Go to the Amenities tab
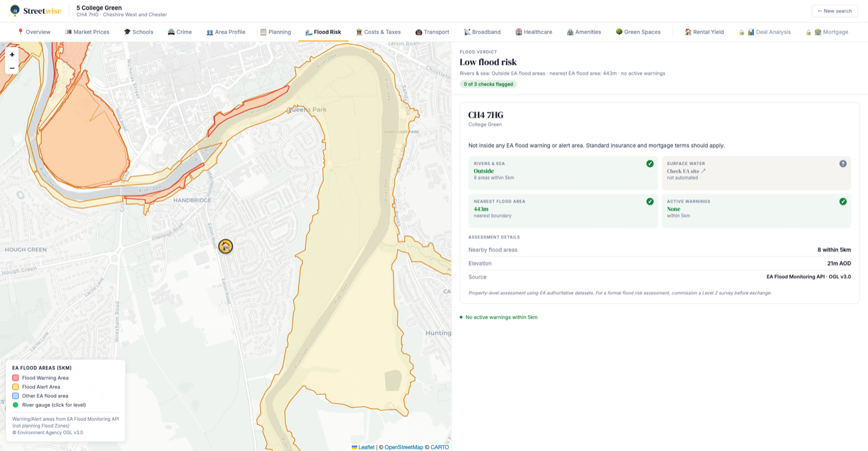Viewport: 868px width, 451px height. [584, 32]
